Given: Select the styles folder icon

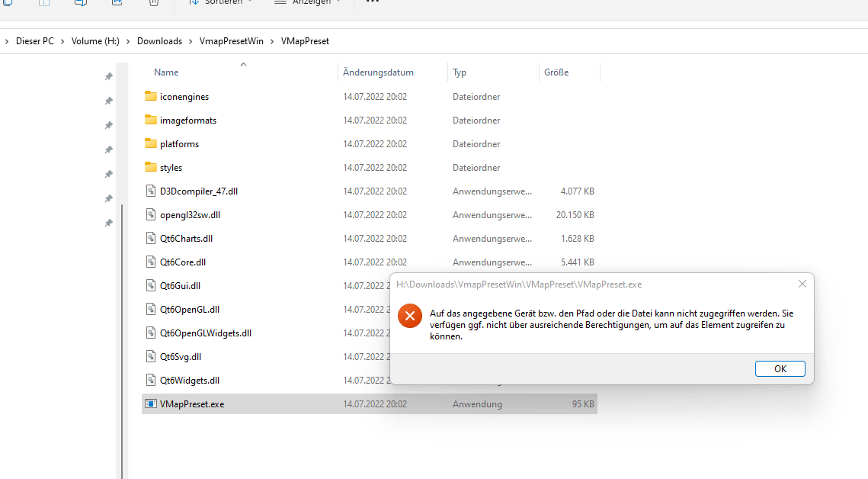Looking at the screenshot, I should click(151, 167).
